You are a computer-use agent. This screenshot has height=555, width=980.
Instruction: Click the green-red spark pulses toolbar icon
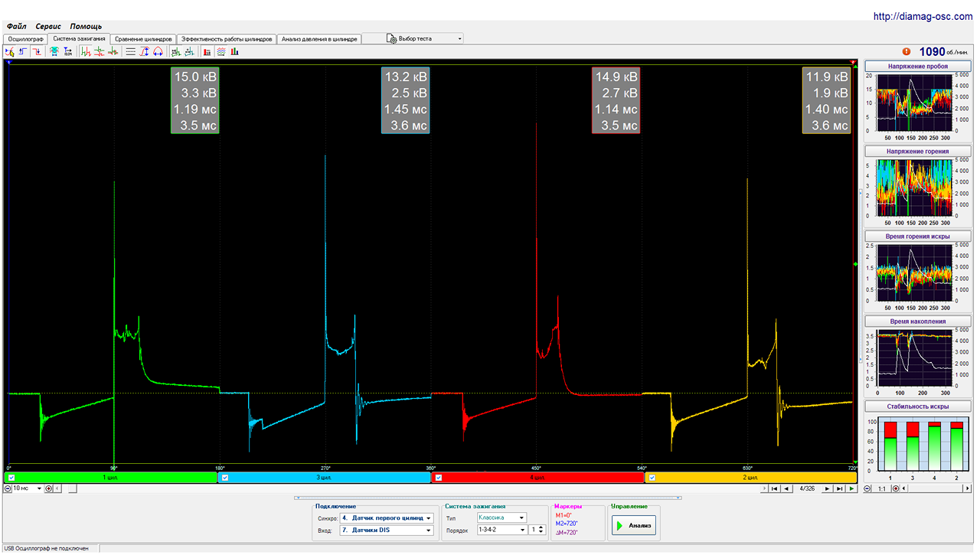(86, 52)
